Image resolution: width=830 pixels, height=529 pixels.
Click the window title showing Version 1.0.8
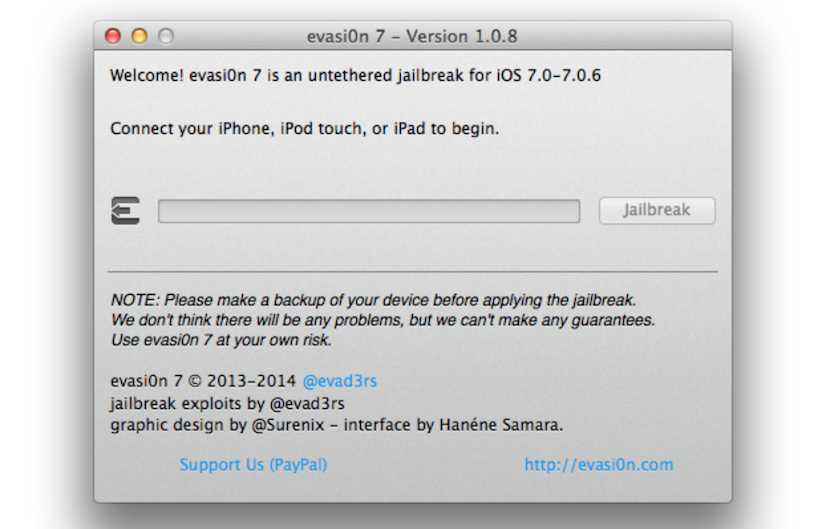point(412,36)
